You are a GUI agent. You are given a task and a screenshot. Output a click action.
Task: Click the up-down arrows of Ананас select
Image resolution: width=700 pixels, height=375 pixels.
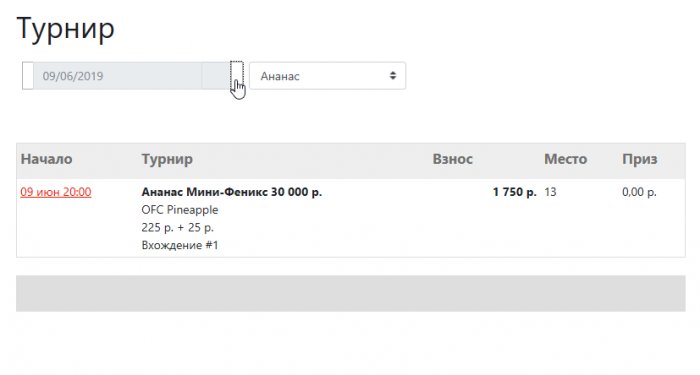click(x=393, y=75)
